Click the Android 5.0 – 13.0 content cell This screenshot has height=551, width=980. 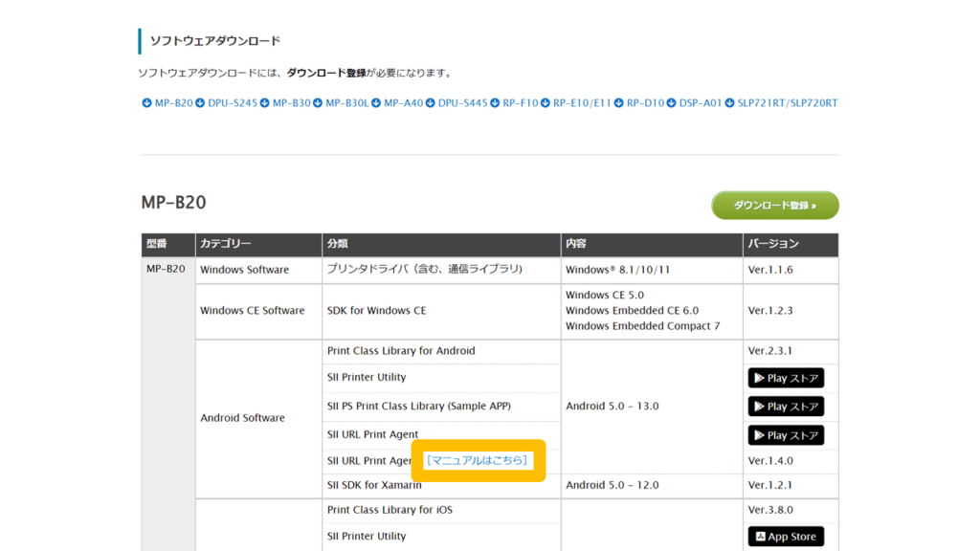pos(652,407)
